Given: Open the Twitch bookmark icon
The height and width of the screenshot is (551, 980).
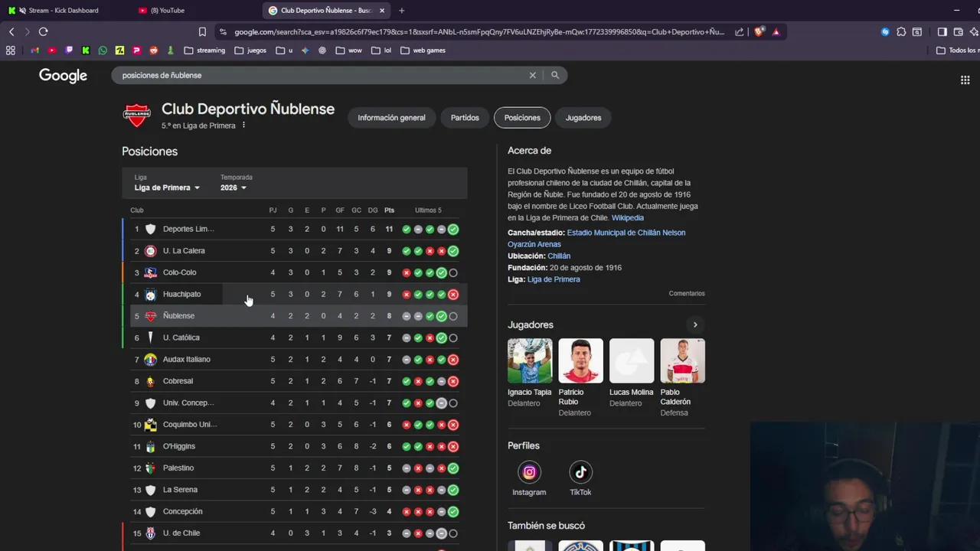Looking at the screenshot, I should 69,51.
